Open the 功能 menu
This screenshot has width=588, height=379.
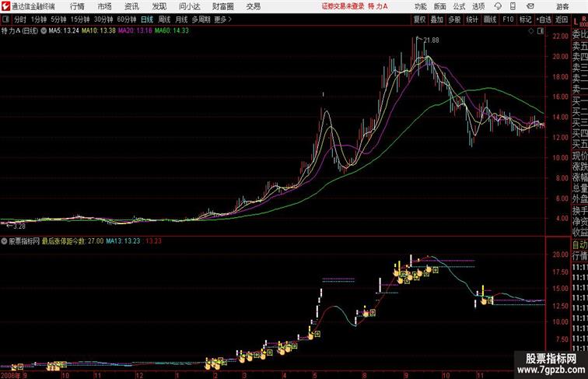(420, 6)
